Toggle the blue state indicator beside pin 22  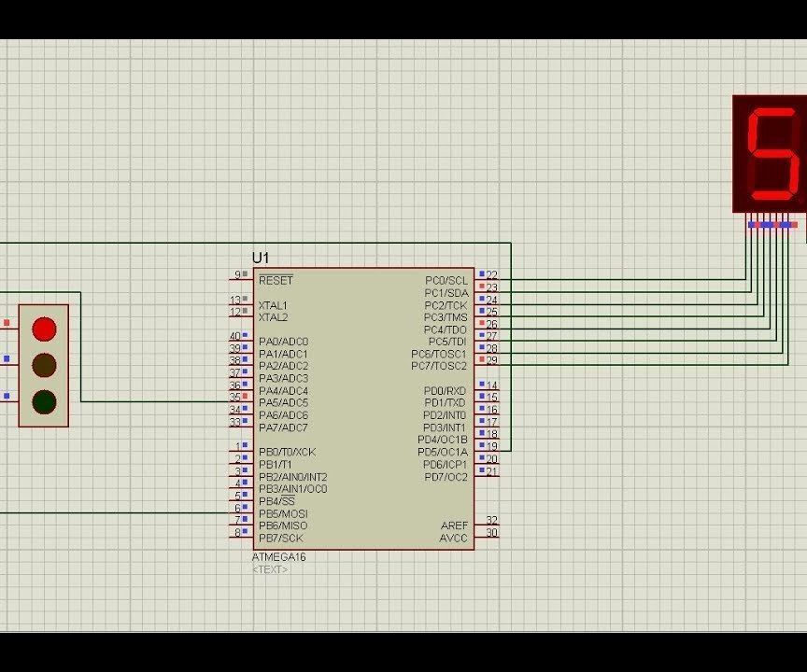481,272
